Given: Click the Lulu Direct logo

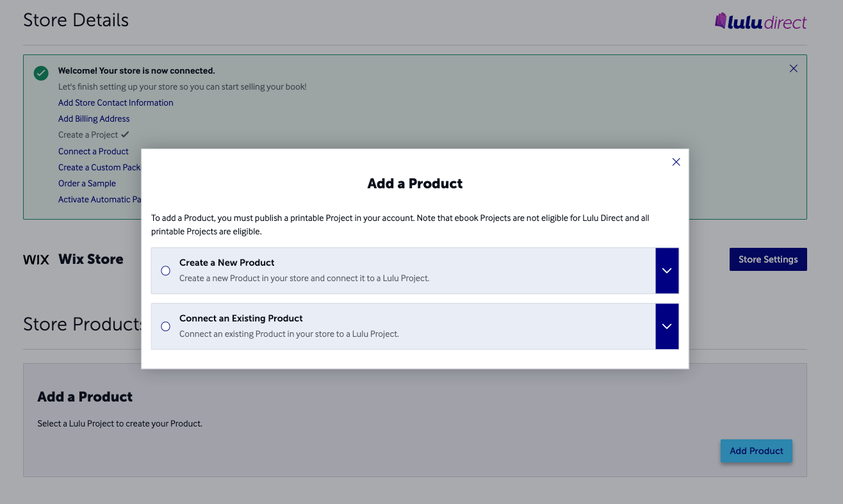Looking at the screenshot, I should pyautogui.click(x=760, y=21).
